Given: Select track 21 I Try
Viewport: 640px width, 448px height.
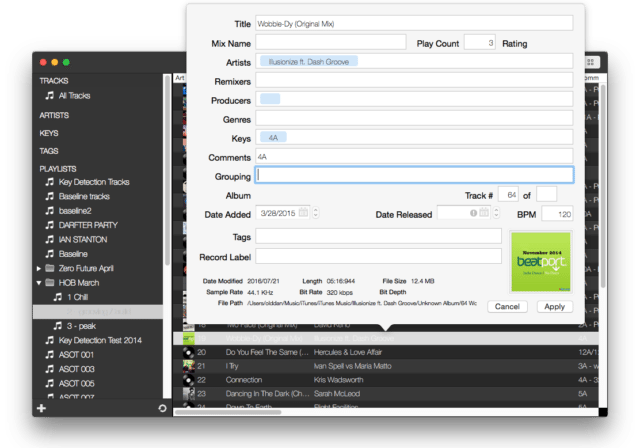Looking at the screenshot, I should click(386, 366).
